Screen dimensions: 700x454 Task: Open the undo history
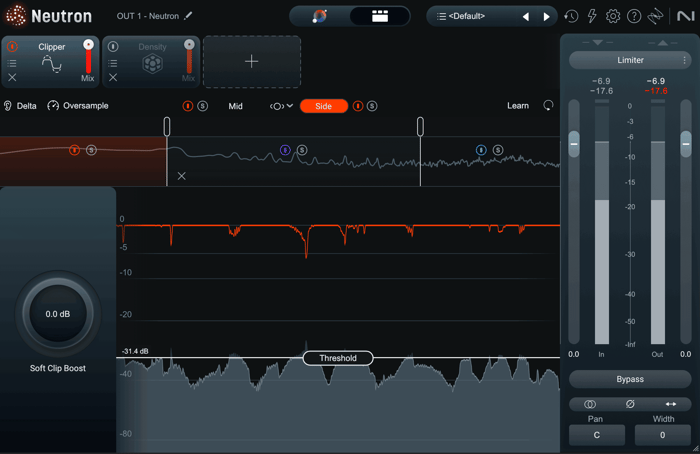coord(571,17)
